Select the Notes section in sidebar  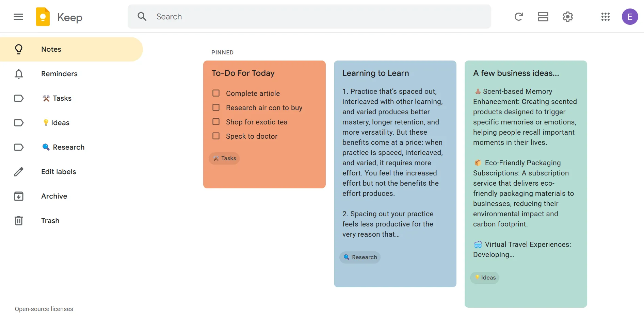coord(51,49)
